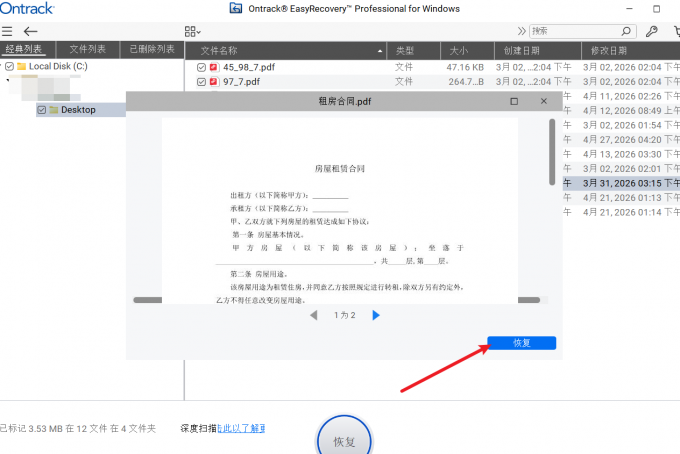Click the 4月 21, 2026 01:14 modified date
The image size is (680, 454).
[x=631, y=212]
